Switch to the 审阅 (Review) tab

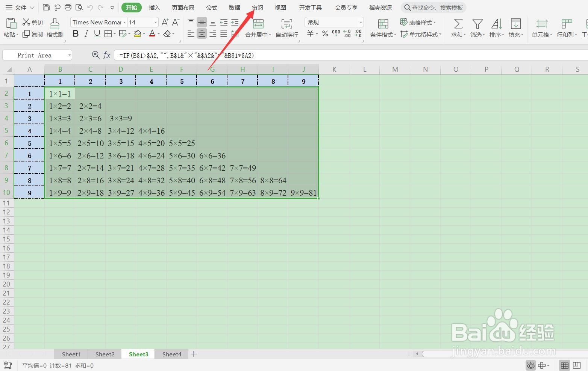258,8
